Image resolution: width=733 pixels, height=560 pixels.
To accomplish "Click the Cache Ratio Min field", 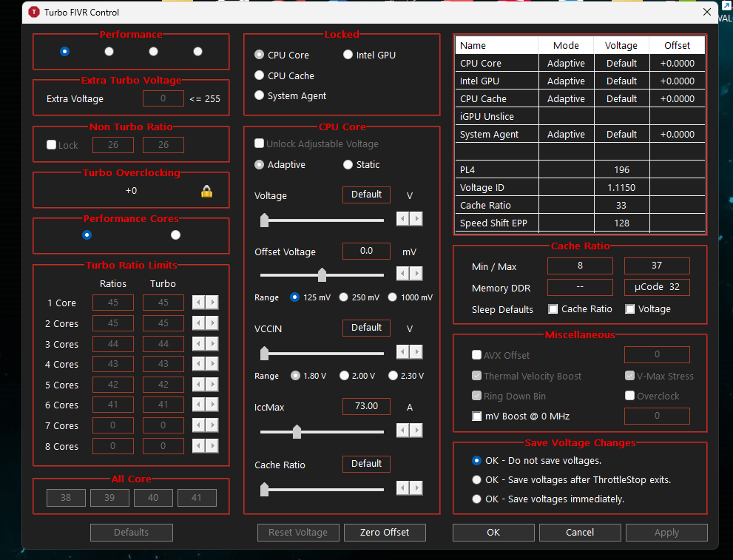I will pyautogui.click(x=580, y=266).
